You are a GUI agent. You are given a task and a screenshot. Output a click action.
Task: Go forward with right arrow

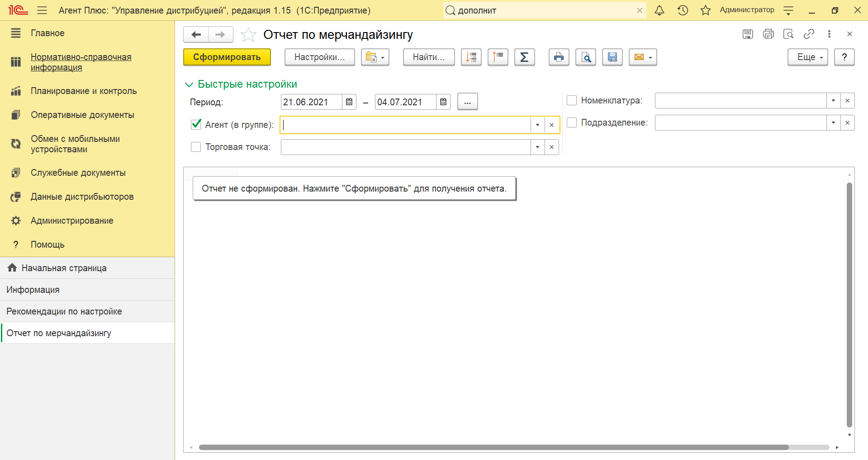[220, 34]
